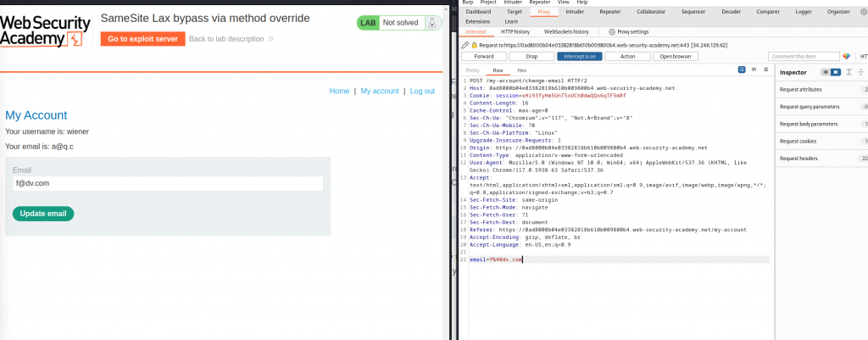
Task: Switch the Inspector to the side panel layout
Action: [x=835, y=72]
